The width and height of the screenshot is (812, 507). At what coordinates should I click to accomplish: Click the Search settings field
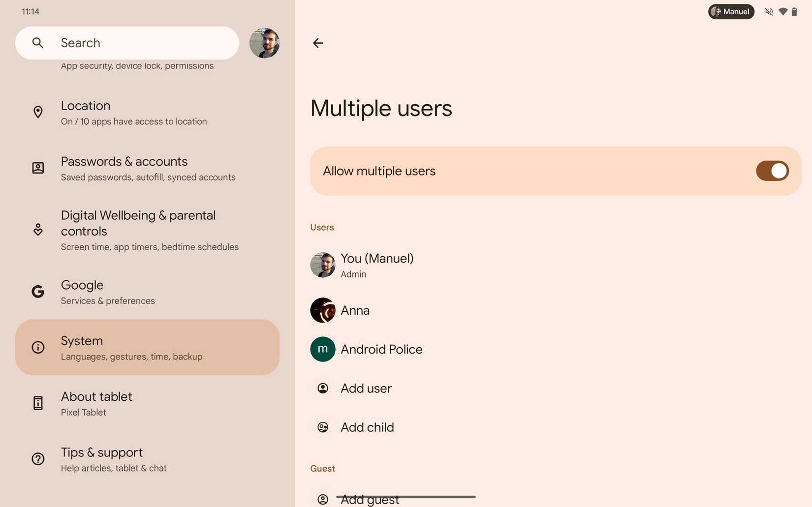[143, 43]
